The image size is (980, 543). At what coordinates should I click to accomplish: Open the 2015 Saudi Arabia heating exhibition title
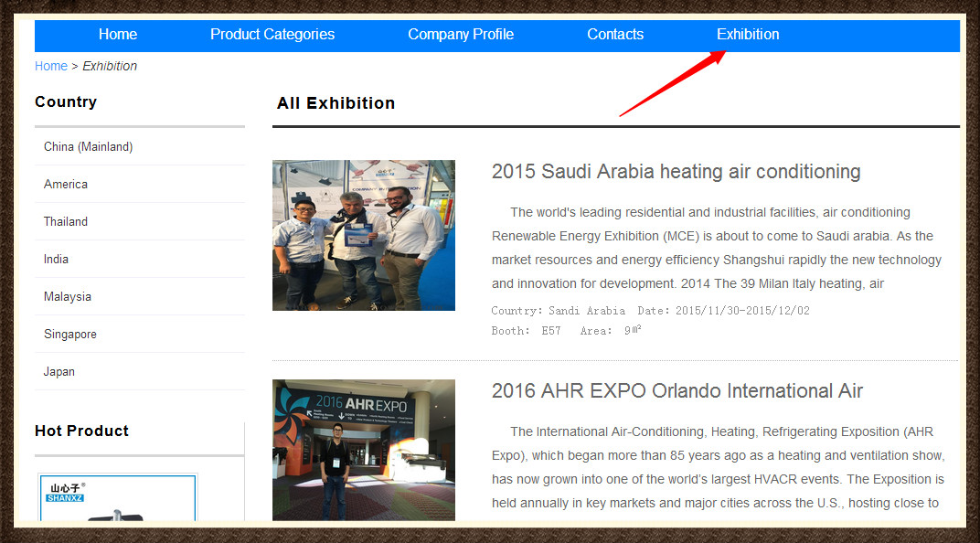676,172
